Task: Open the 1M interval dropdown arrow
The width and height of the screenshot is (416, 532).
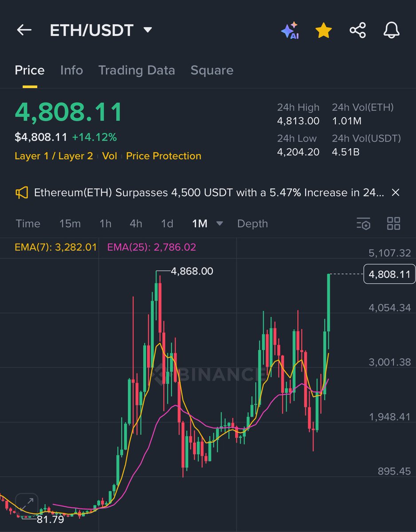Action: coord(219,224)
